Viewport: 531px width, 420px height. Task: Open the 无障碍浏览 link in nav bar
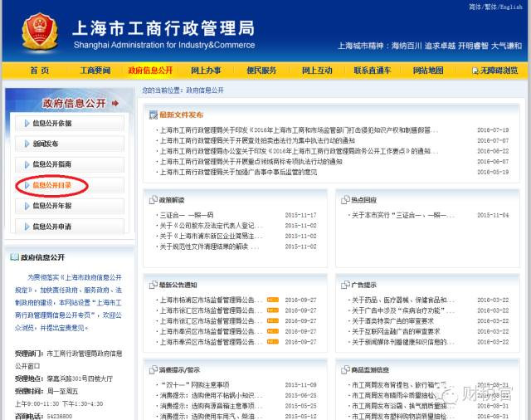pos(499,71)
